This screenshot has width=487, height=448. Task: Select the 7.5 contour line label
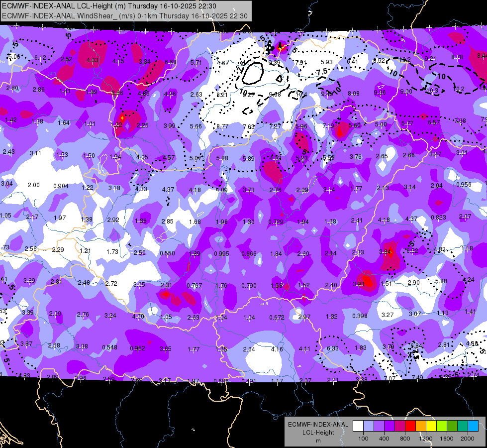coord(322,72)
